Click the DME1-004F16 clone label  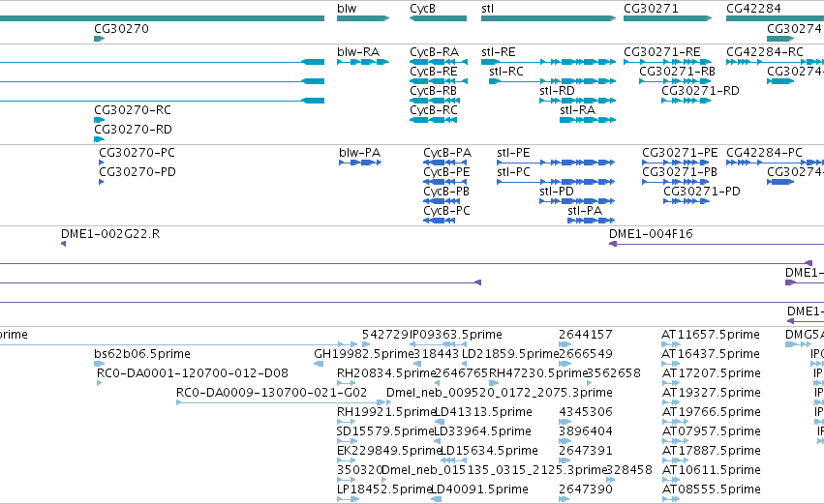(x=651, y=234)
